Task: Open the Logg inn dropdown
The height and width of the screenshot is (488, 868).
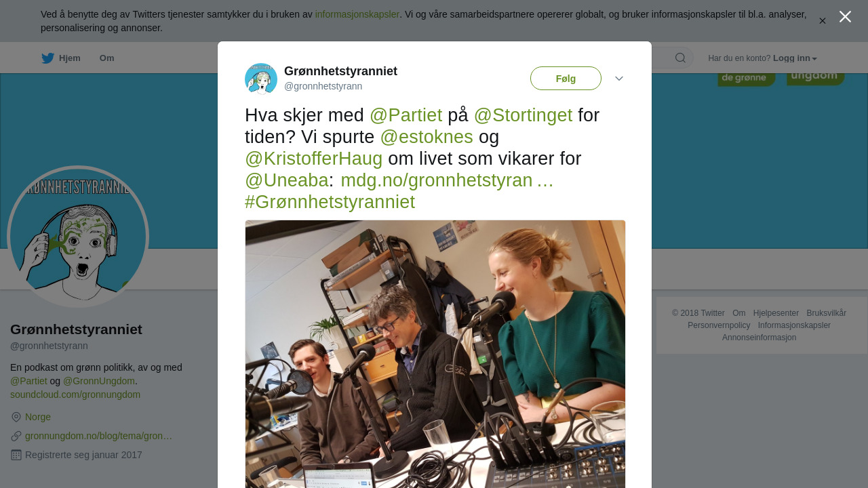Action: click(x=795, y=58)
